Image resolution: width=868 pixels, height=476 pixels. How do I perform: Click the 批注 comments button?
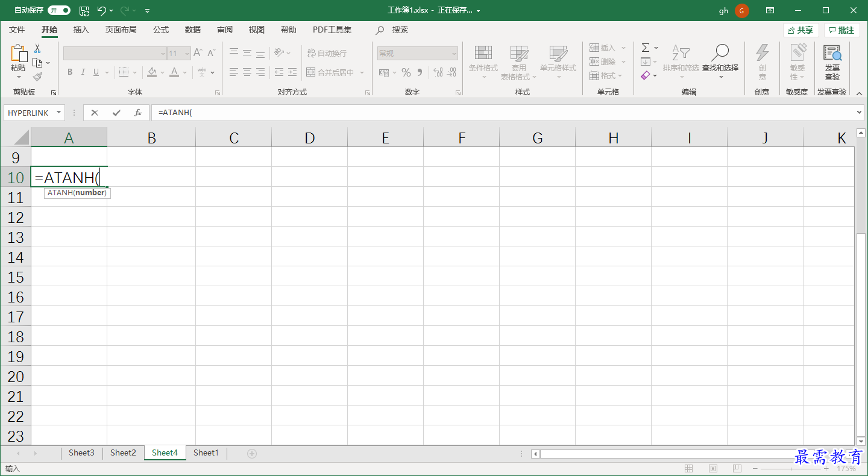click(x=842, y=30)
